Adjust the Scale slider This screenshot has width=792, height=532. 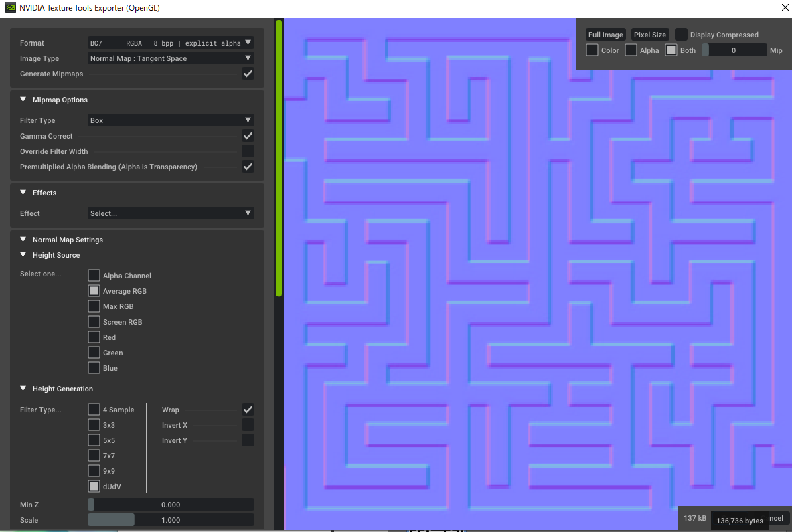(x=171, y=520)
